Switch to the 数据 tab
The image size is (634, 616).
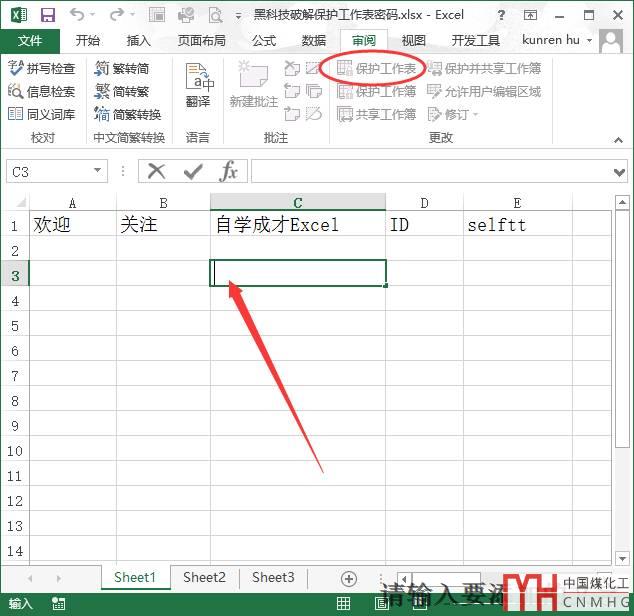click(x=314, y=40)
